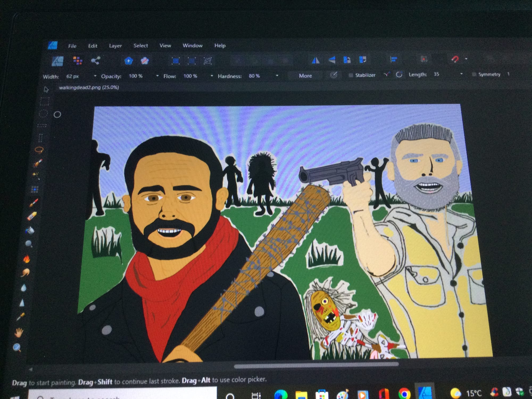532x399 pixels.
Task: Expand the Hardness value dropdown
Action: [x=277, y=76]
